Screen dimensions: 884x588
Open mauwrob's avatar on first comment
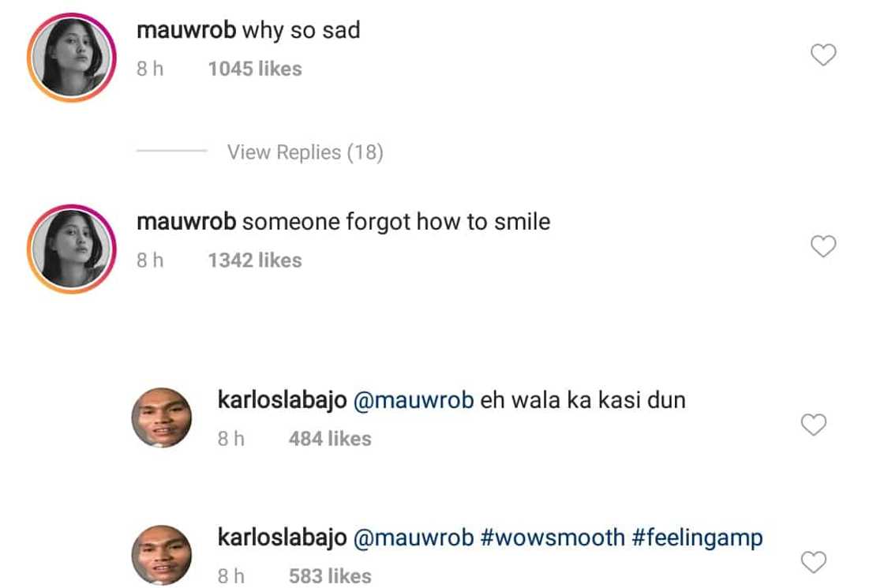pyautogui.click(x=72, y=58)
